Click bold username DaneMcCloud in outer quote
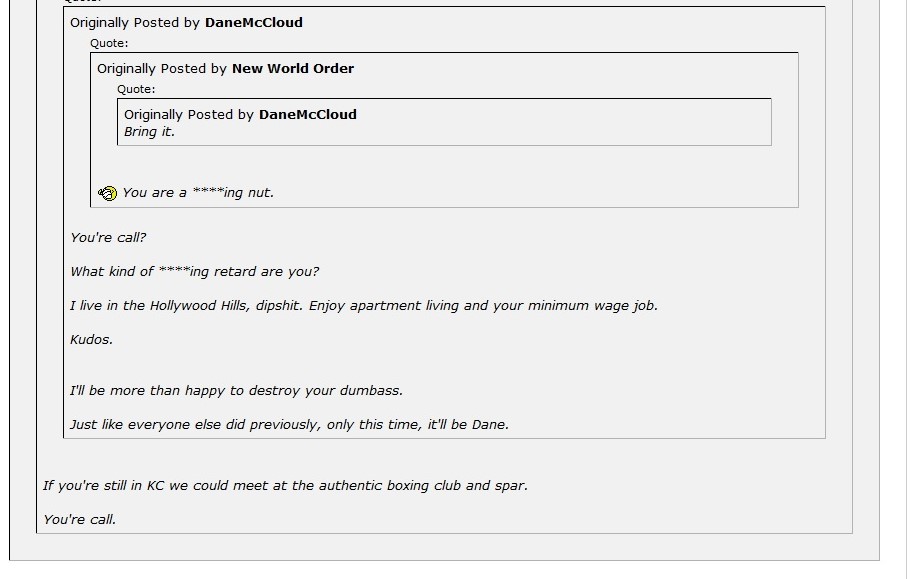 click(x=254, y=22)
